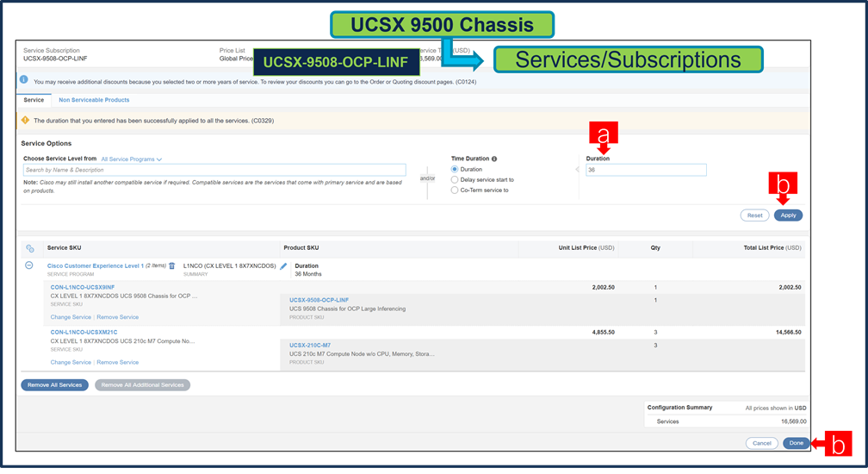Click the Configuration Summary heading

coord(679,408)
